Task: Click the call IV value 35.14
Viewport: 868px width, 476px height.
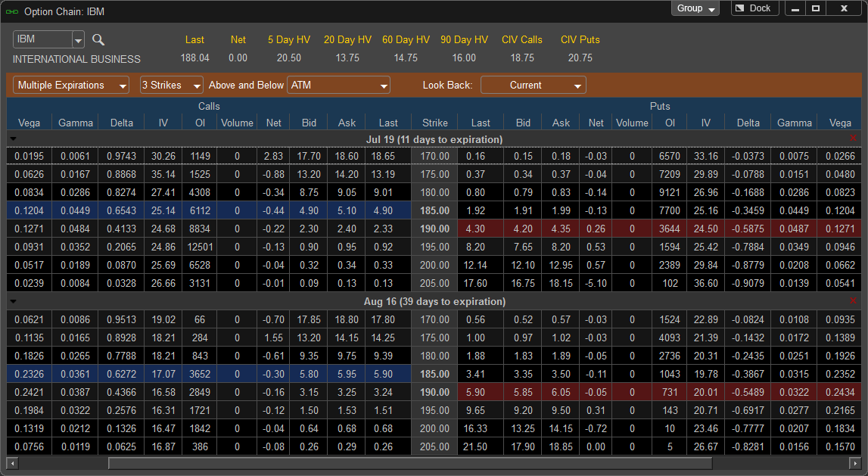Action: 163,174
